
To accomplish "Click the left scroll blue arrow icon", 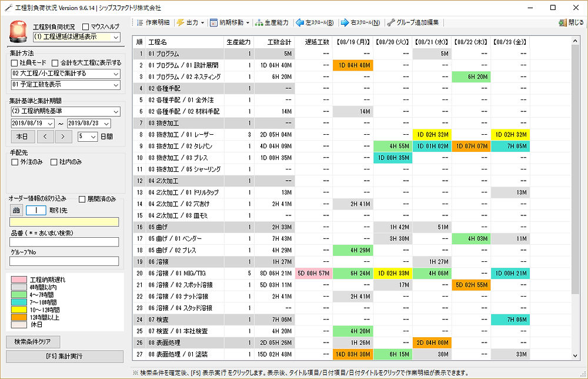I will point(300,23).
